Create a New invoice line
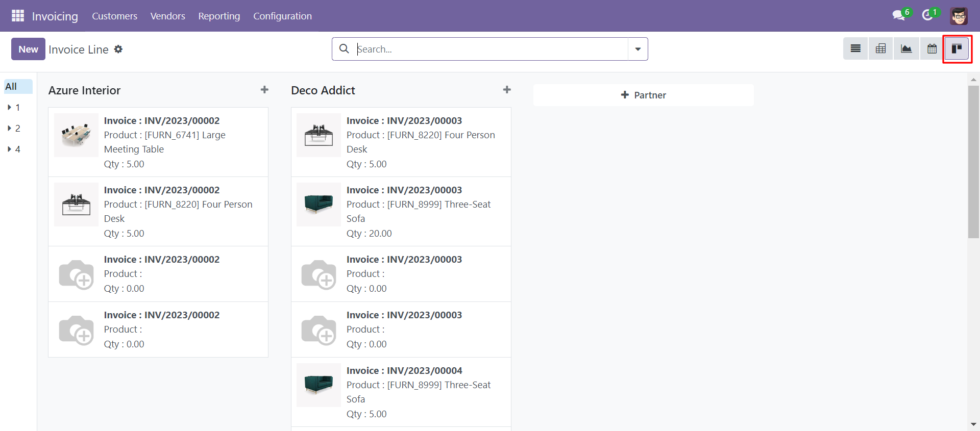Viewport: 980px width, 431px height. tap(28, 49)
